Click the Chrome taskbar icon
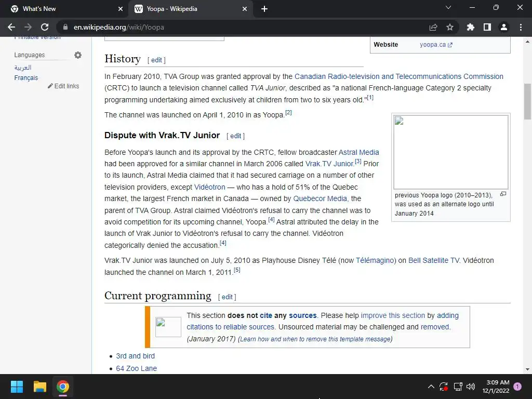Screen dimensions: 532x399 pos(63,387)
